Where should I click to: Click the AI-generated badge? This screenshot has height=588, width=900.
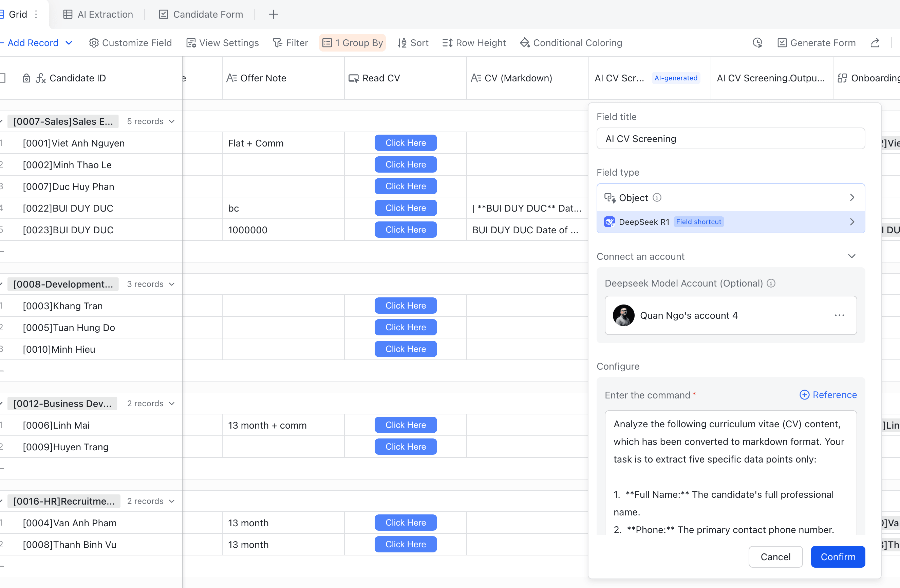(x=676, y=78)
